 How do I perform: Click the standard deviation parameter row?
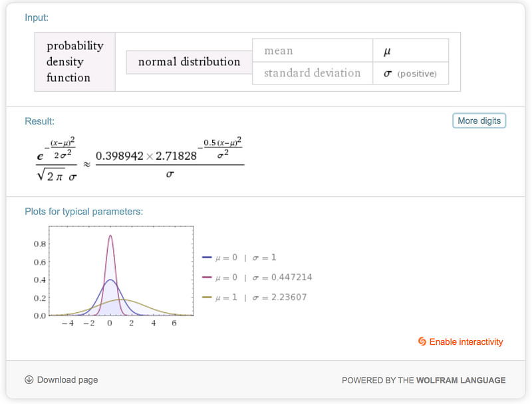click(350, 73)
